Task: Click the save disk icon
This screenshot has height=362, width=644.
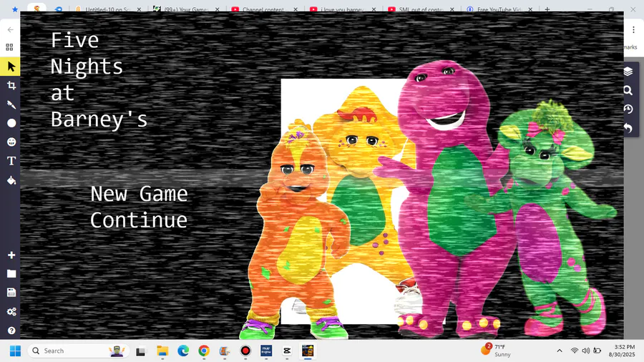Action: tap(11, 292)
